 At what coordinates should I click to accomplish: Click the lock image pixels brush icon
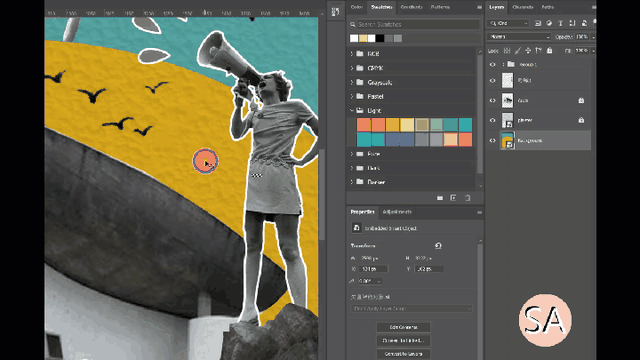point(518,51)
